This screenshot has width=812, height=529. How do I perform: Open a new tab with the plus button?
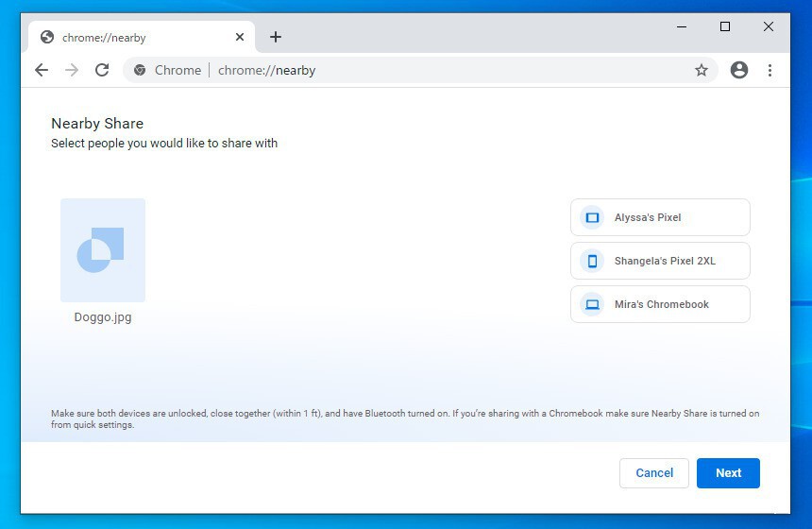(x=276, y=37)
